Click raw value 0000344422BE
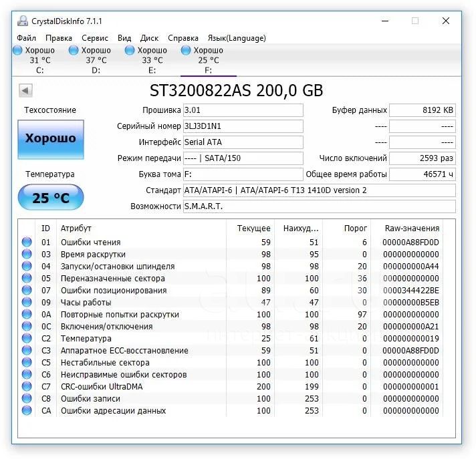Image resolution: width=476 pixels, height=459 pixels. (410, 291)
